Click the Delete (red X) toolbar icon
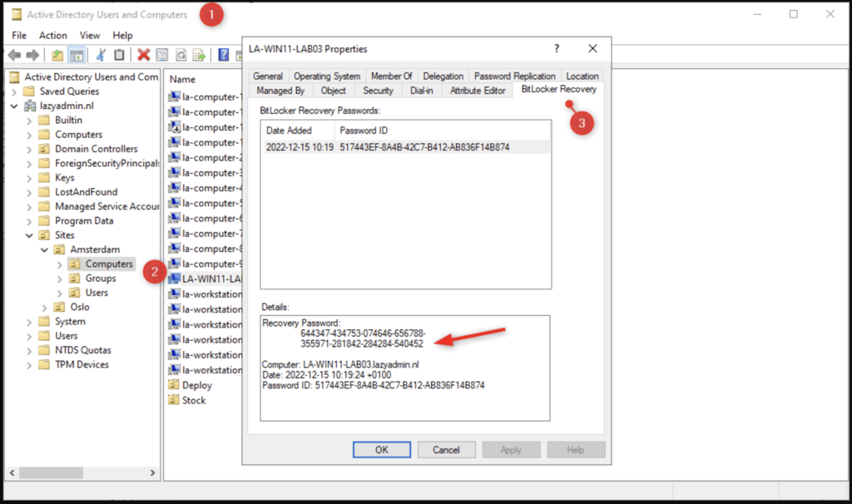Image resolution: width=852 pixels, height=504 pixels. point(143,54)
